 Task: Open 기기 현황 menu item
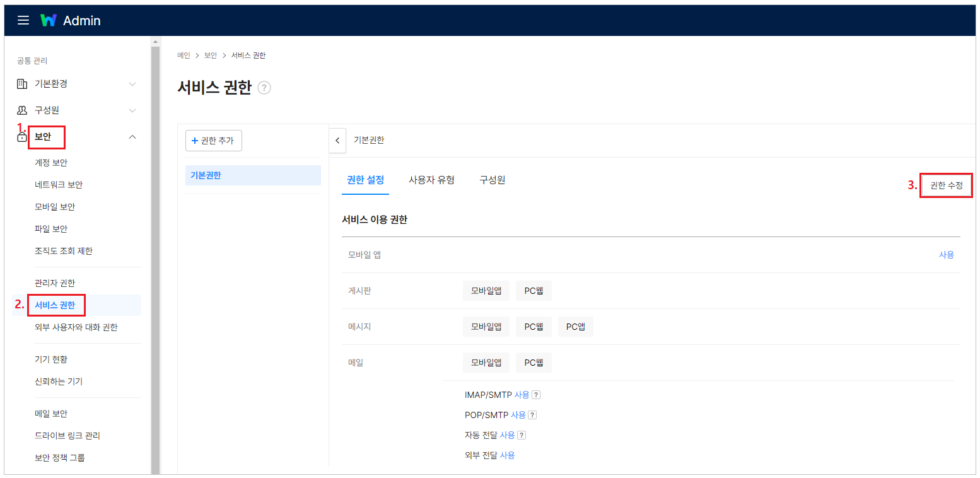51,359
